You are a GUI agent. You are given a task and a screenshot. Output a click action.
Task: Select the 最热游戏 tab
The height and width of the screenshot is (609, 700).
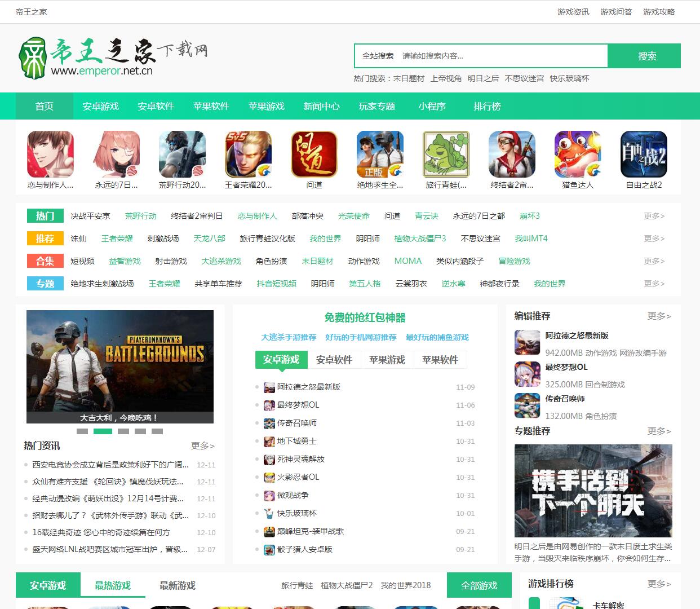pos(113,585)
